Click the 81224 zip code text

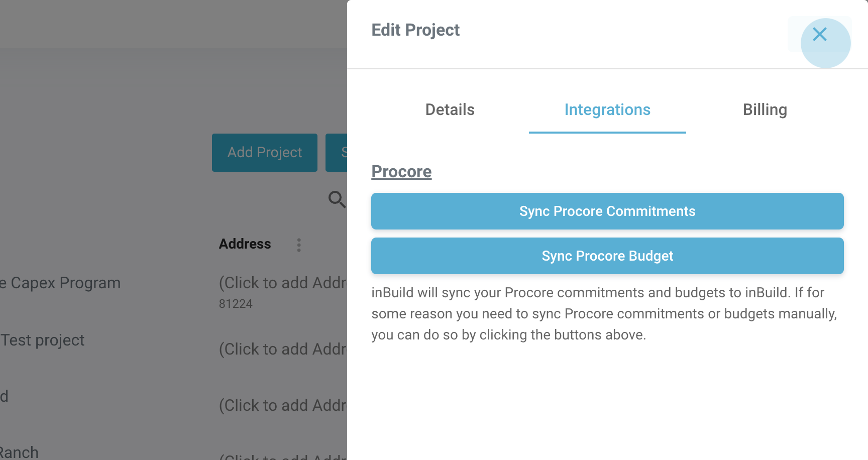pos(236,304)
